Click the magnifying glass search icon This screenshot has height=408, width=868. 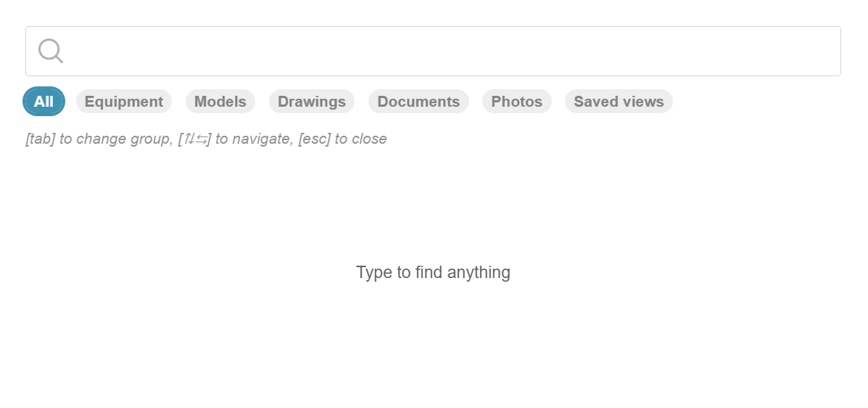click(51, 51)
